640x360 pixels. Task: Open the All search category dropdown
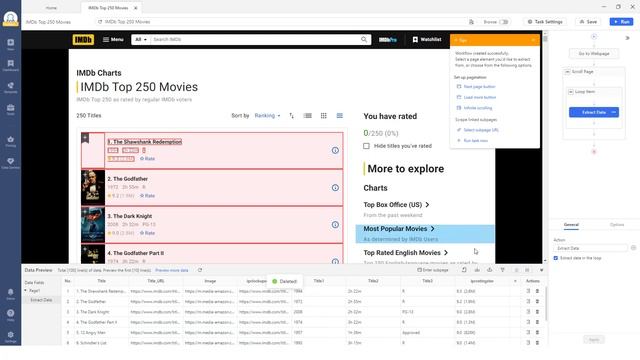(x=141, y=40)
